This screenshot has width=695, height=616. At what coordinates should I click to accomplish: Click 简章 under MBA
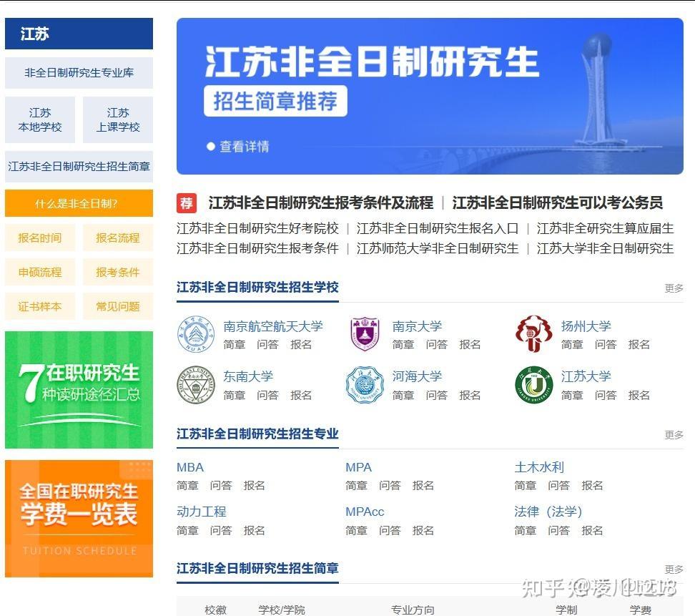pyautogui.click(x=187, y=486)
